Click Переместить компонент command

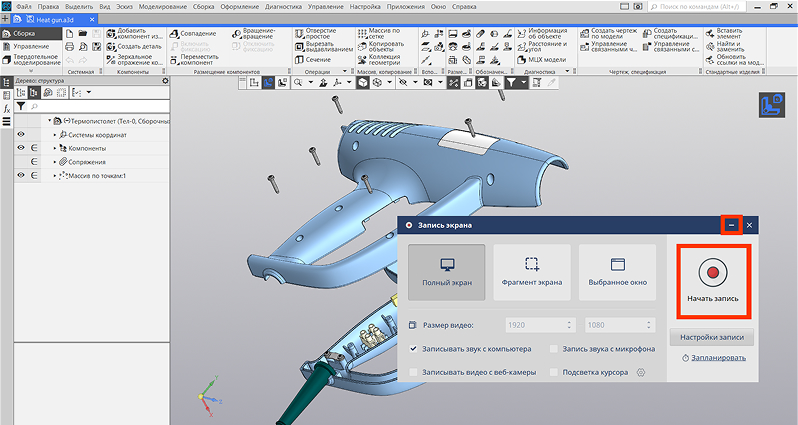coord(194,60)
